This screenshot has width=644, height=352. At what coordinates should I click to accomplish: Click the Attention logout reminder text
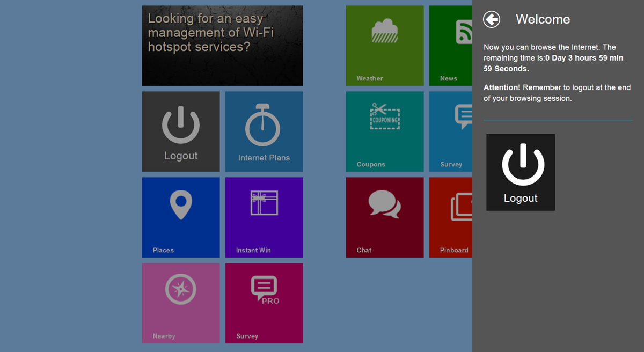[557, 93]
